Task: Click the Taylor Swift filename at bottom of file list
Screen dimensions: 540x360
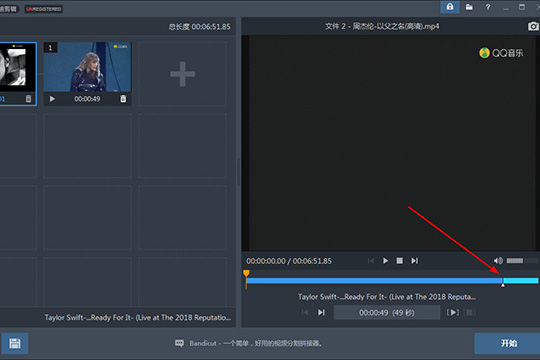Action: click(138, 317)
